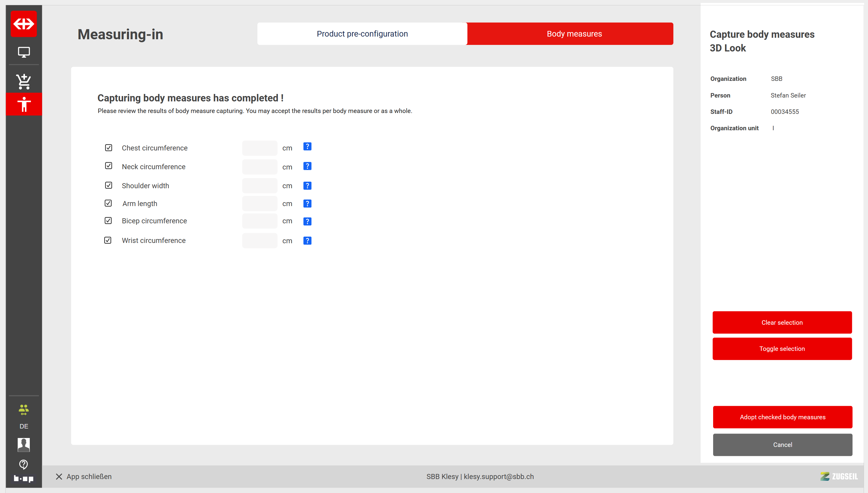Uncheck the Chest circumference checkbox
This screenshot has width=868, height=493.
click(x=108, y=147)
